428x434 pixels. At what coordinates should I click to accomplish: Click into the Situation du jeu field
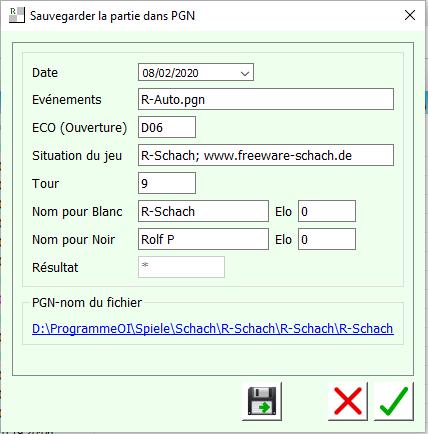pyautogui.click(x=266, y=155)
